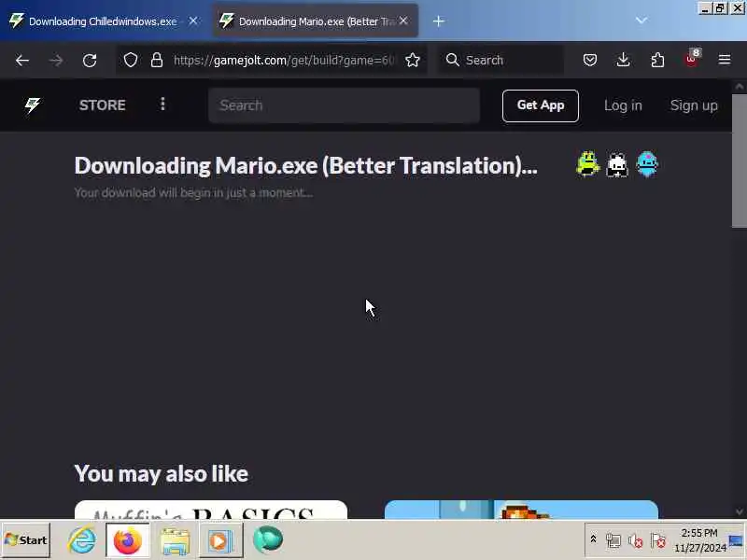Open the Muffin's BASICS game thumbnail
Screen dimensions: 747x560
point(211,510)
